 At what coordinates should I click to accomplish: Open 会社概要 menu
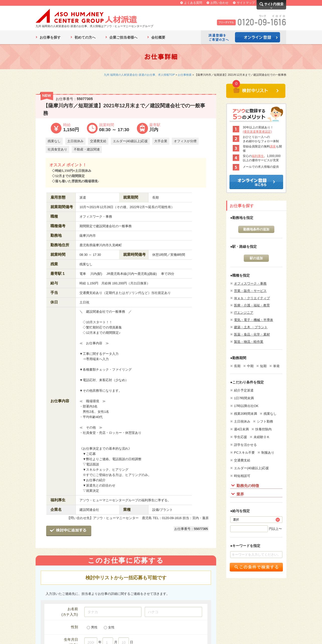156,37
